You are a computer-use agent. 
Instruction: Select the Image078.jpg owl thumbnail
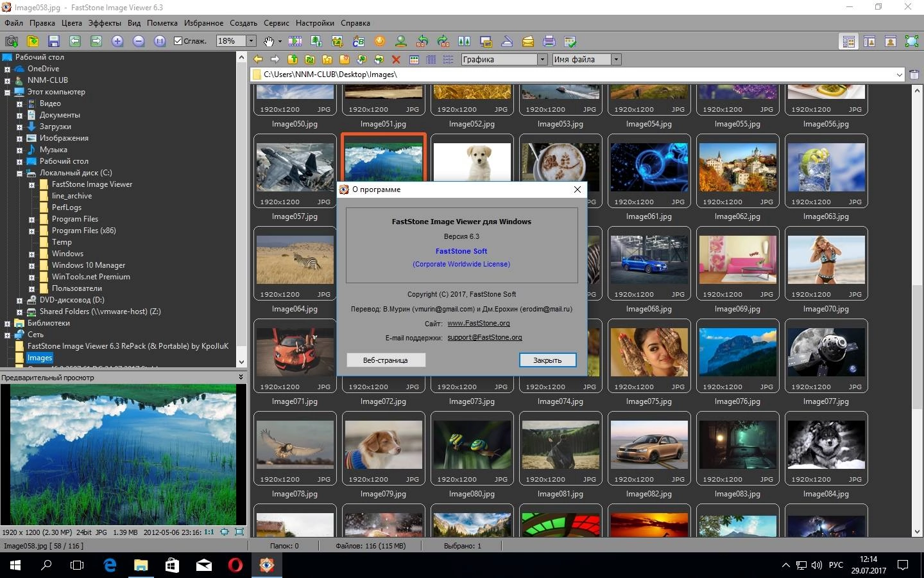[x=295, y=448]
